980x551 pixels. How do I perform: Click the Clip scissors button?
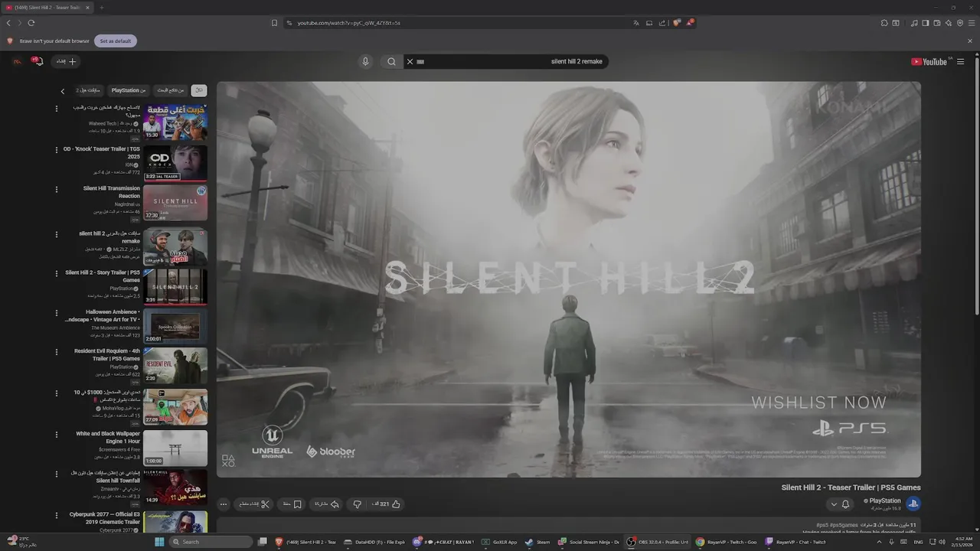tap(255, 504)
